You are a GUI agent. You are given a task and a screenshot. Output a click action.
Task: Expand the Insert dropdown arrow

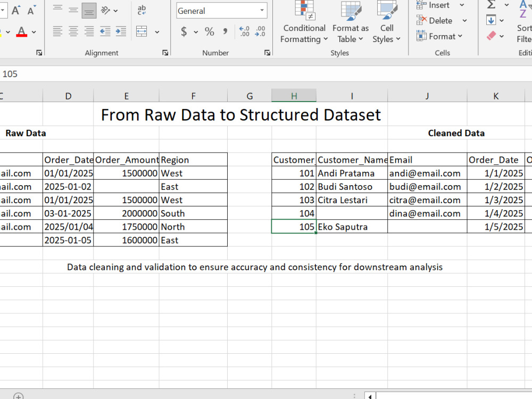[462, 5]
